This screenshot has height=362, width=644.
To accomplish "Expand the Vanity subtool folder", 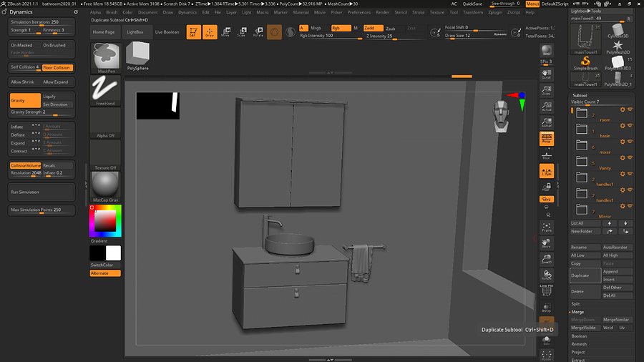I will [582, 161].
